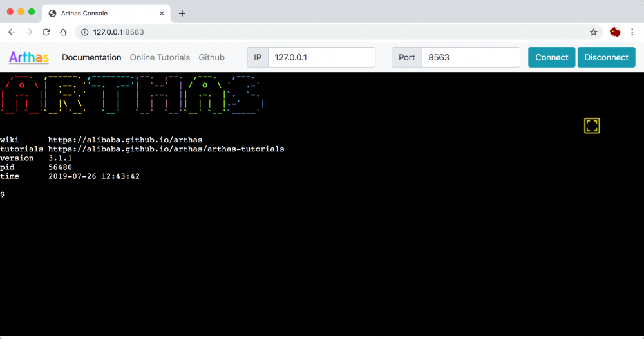This screenshot has width=644, height=339.
Task: Bookmark this page with the star
Action: [x=594, y=32]
